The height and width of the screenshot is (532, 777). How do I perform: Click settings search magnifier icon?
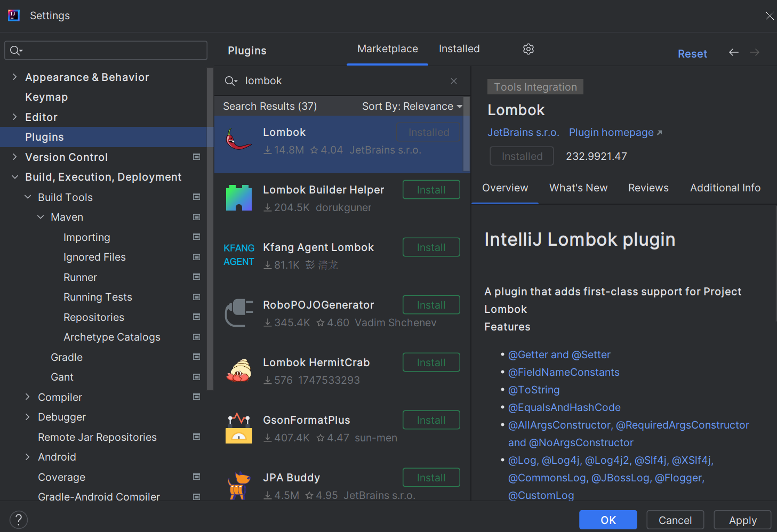coord(16,51)
